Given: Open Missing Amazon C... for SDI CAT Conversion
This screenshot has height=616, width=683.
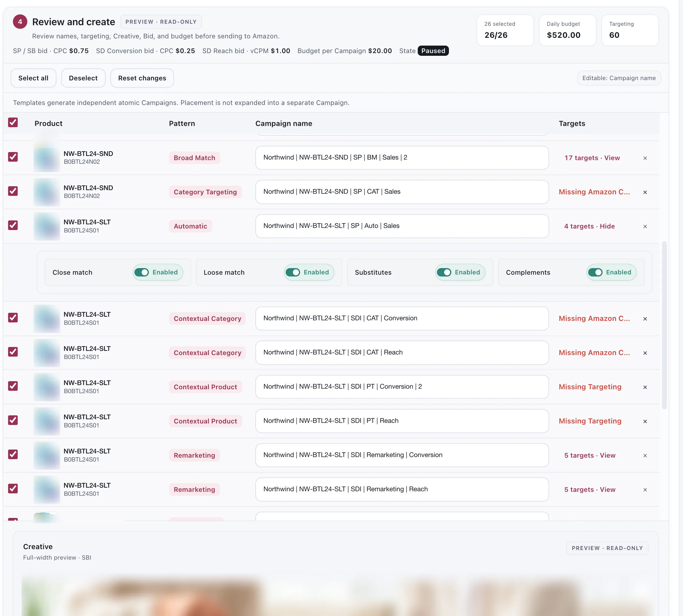Looking at the screenshot, I should [x=594, y=318].
